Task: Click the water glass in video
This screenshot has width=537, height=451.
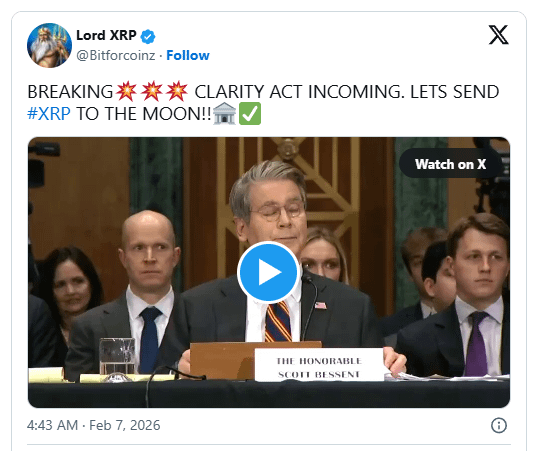Action: 117,359
